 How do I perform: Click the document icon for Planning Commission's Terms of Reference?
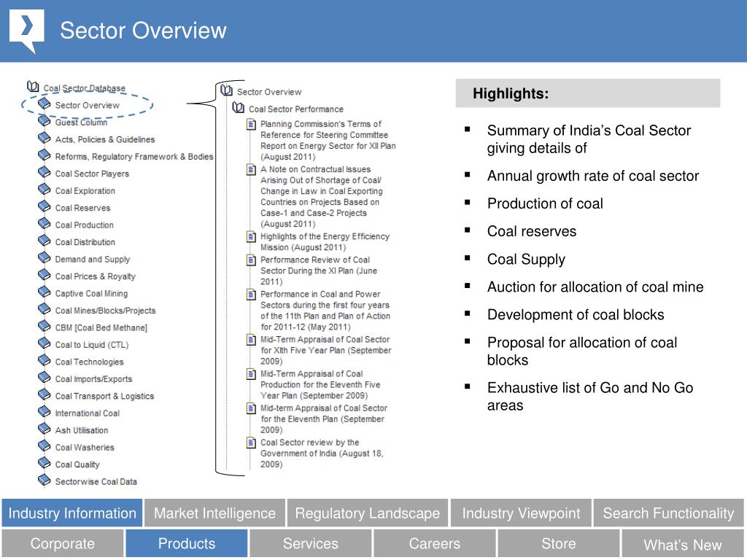[251, 124]
